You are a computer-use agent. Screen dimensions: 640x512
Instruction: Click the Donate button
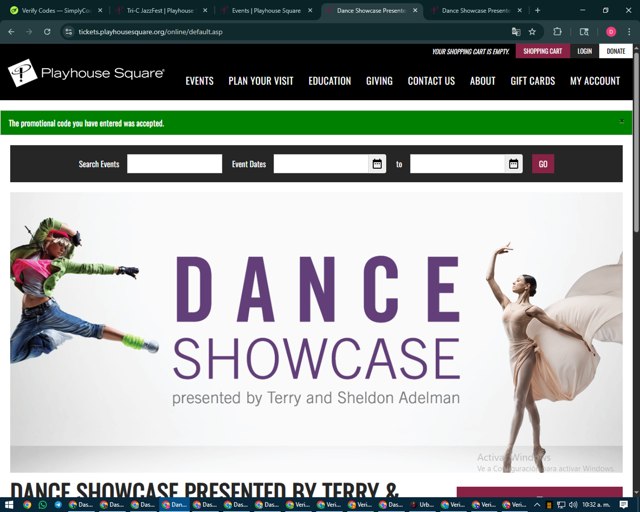[x=616, y=51]
